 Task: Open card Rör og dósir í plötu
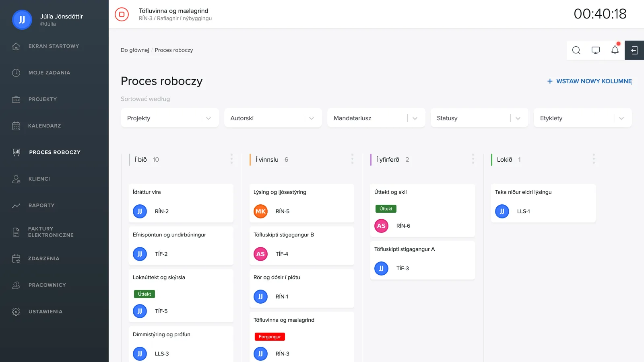point(302,288)
